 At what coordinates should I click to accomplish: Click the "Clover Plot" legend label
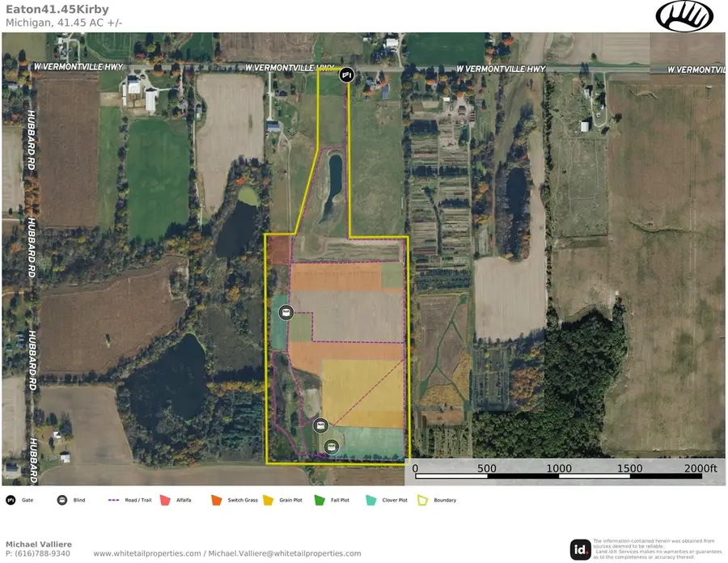[395, 500]
